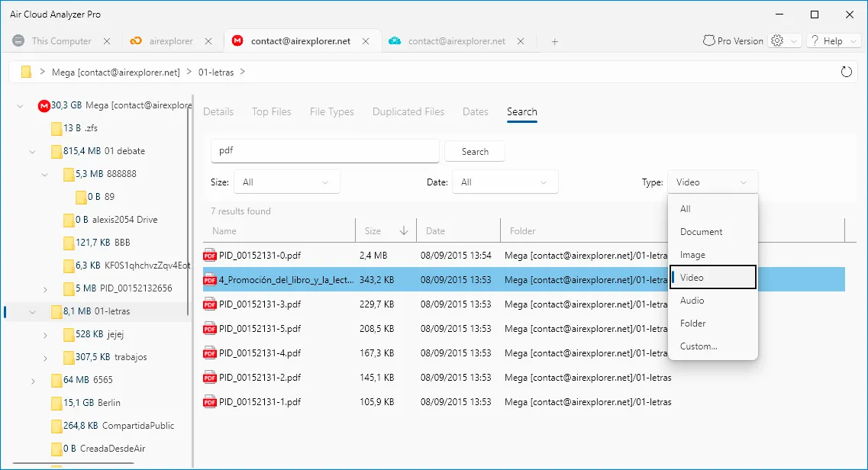Click PDF icon of 4_Promoción_del_libro file
This screenshot has height=470, width=868.
(x=210, y=280)
